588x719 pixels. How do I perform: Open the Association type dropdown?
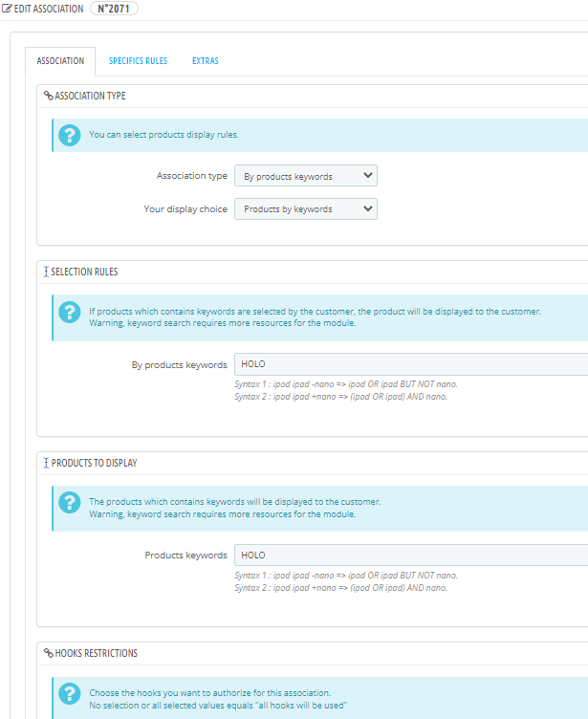coord(306,176)
